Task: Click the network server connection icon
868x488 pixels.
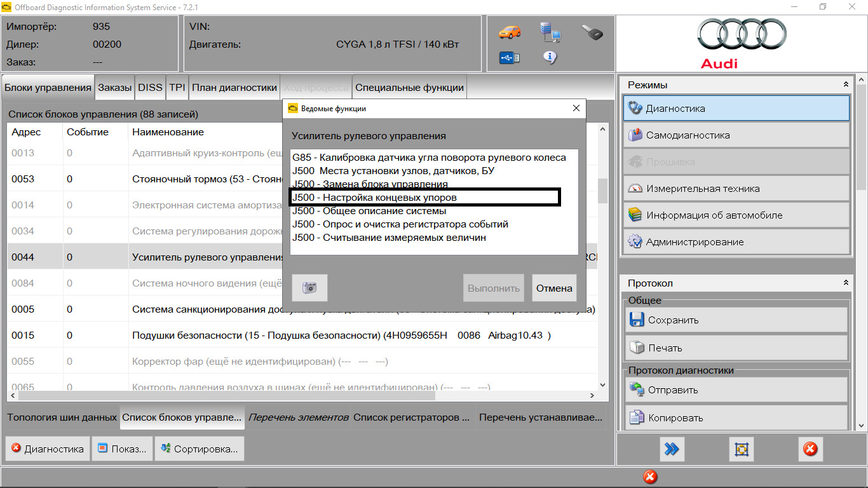Action: (x=550, y=32)
